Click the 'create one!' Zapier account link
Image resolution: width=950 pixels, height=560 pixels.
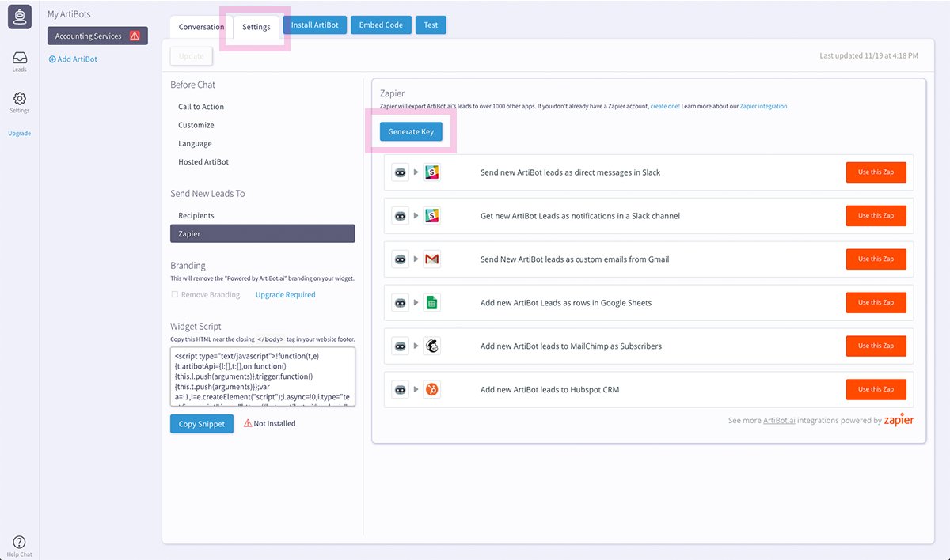(665, 106)
